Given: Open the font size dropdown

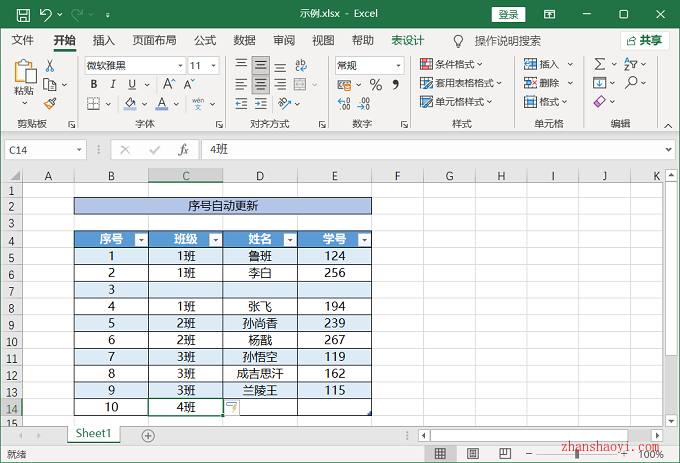Looking at the screenshot, I should click(x=214, y=66).
